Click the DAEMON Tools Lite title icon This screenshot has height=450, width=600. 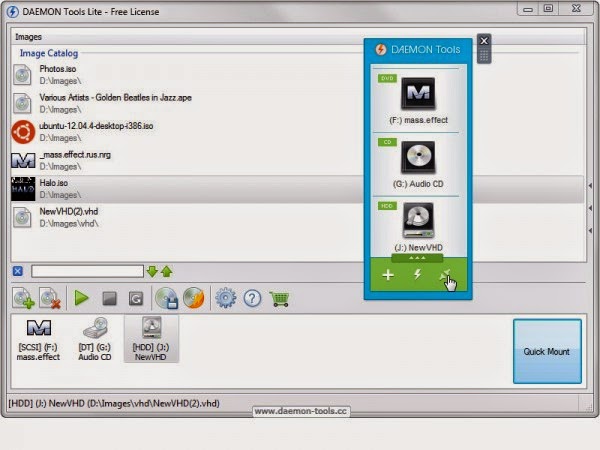[x=13, y=11]
